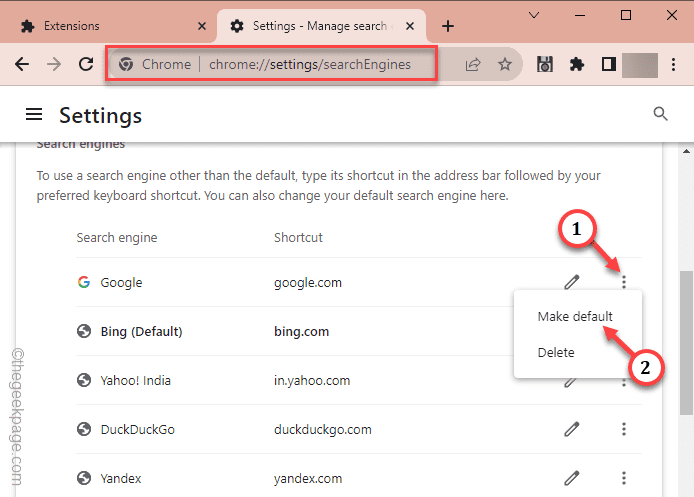Image resolution: width=694 pixels, height=497 pixels.
Task: Close the Settings tab
Action: (x=410, y=26)
